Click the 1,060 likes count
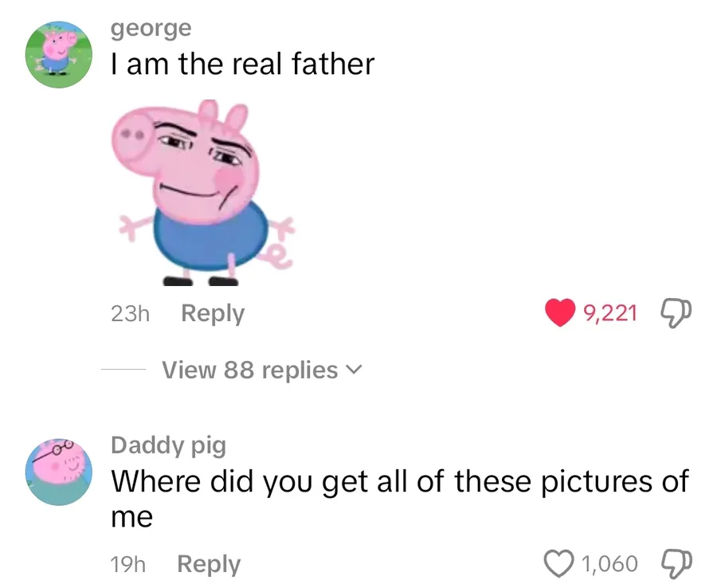The image size is (717, 588). pyautogui.click(x=610, y=564)
